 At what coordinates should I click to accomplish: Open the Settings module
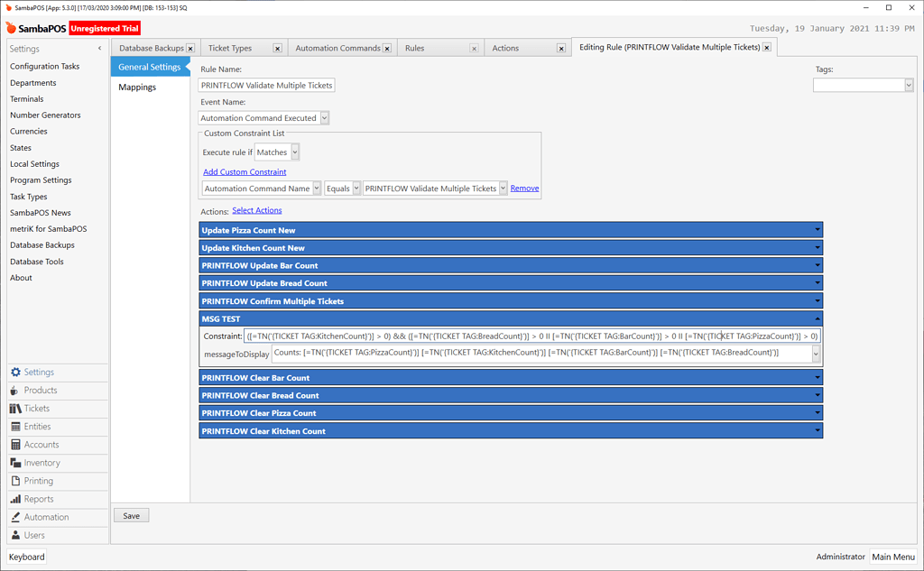coord(40,372)
